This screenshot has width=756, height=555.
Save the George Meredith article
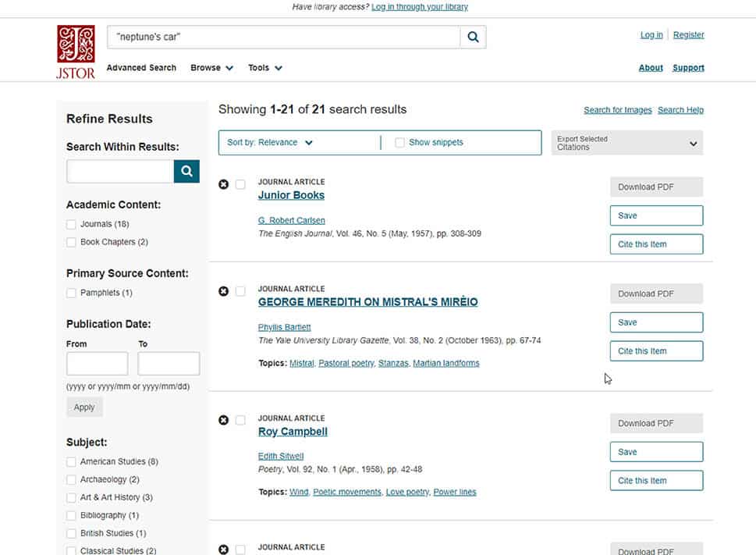click(x=656, y=322)
